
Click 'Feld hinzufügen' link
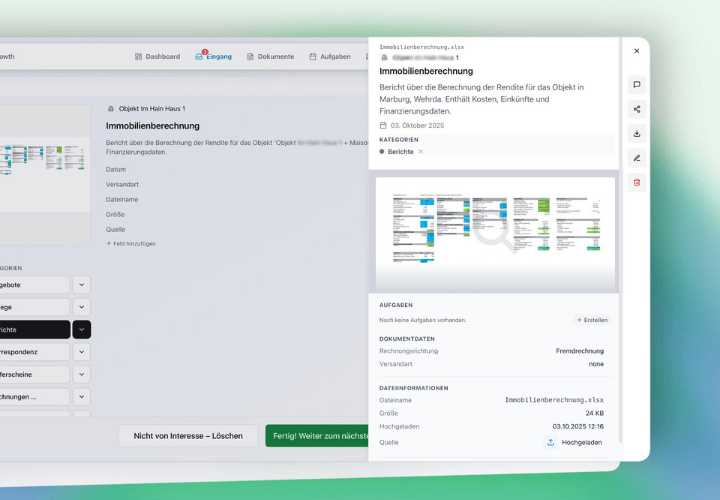pos(130,243)
